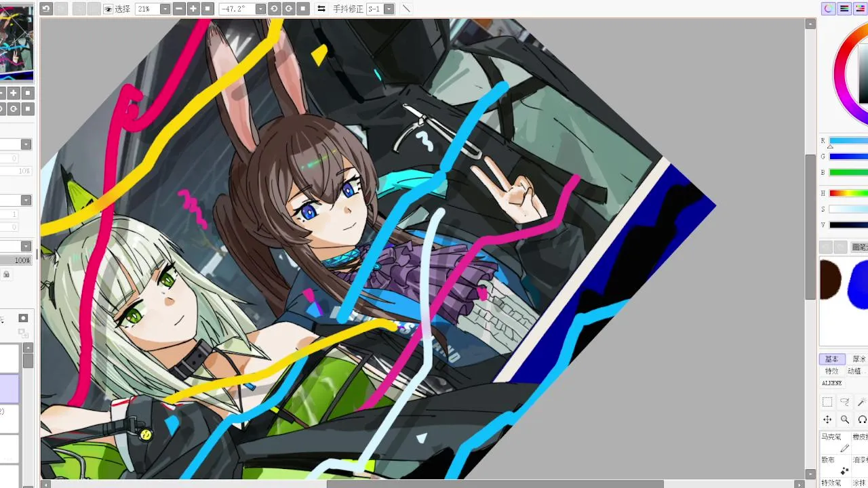Rotate the canvas clockwise from the toolbar
Viewport: 868px width, 488px height.
(x=289, y=9)
